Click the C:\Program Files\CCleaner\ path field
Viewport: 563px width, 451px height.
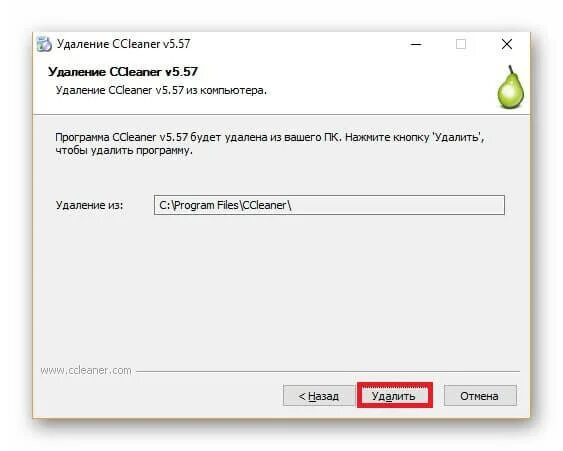[x=329, y=205]
